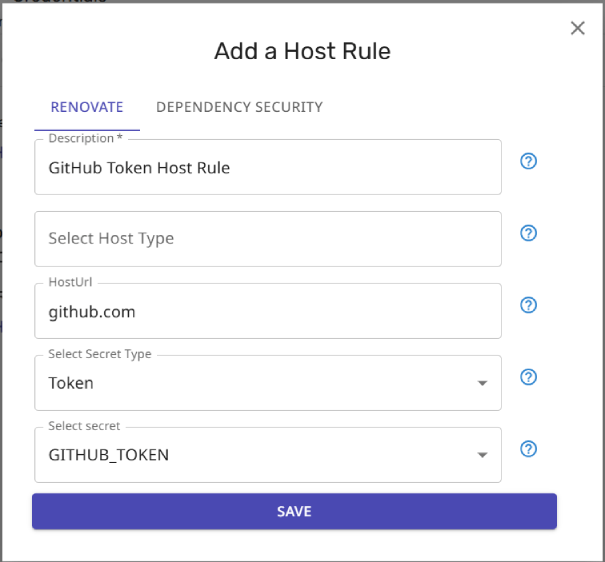This screenshot has width=605, height=562.
Task: Switch to the Renovate tab
Action: point(87,107)
